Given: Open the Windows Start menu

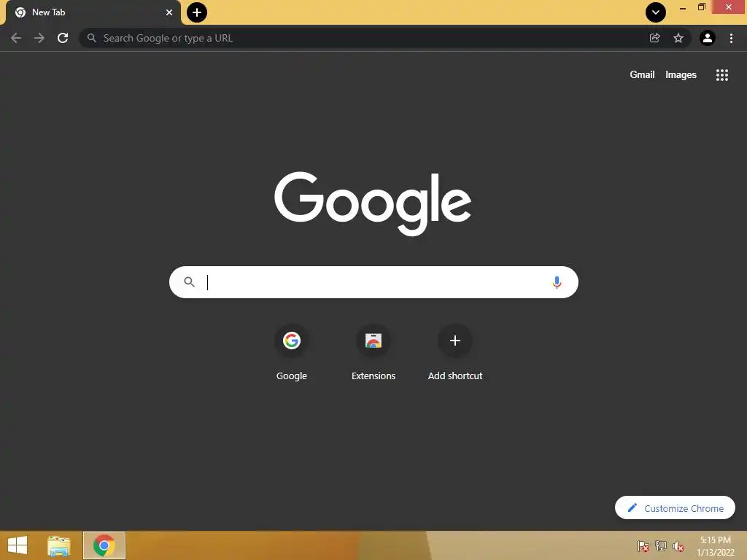Looking at the screenshot, I should 18,545.
